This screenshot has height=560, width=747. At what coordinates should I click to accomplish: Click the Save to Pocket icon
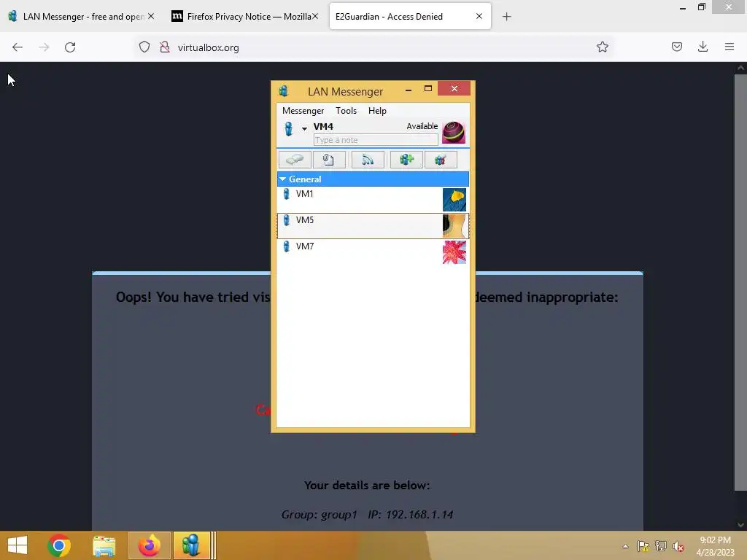[676, 47]
